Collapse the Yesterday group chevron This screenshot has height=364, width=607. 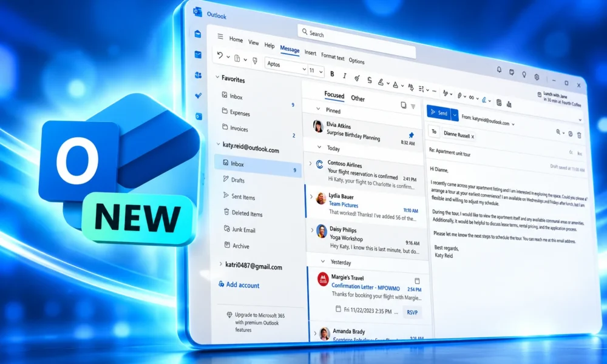coord(323,261)
